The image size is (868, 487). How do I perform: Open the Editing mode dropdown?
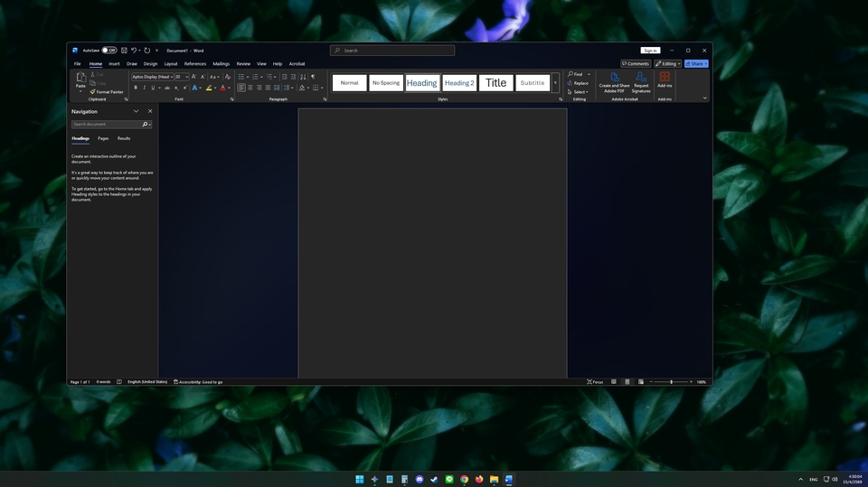click(x=667, y=64)
